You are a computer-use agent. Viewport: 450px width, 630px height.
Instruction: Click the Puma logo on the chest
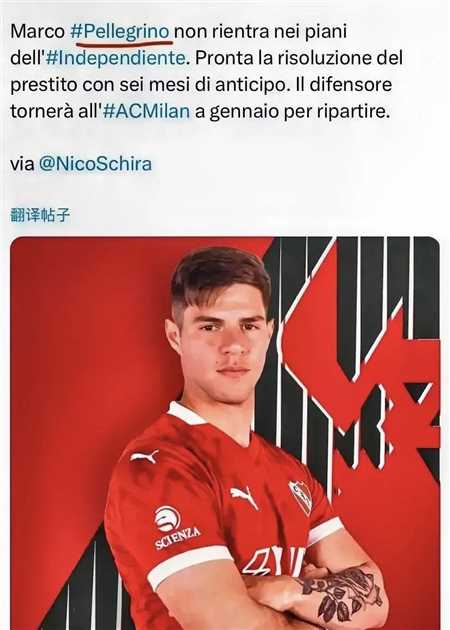click(244, 497)
